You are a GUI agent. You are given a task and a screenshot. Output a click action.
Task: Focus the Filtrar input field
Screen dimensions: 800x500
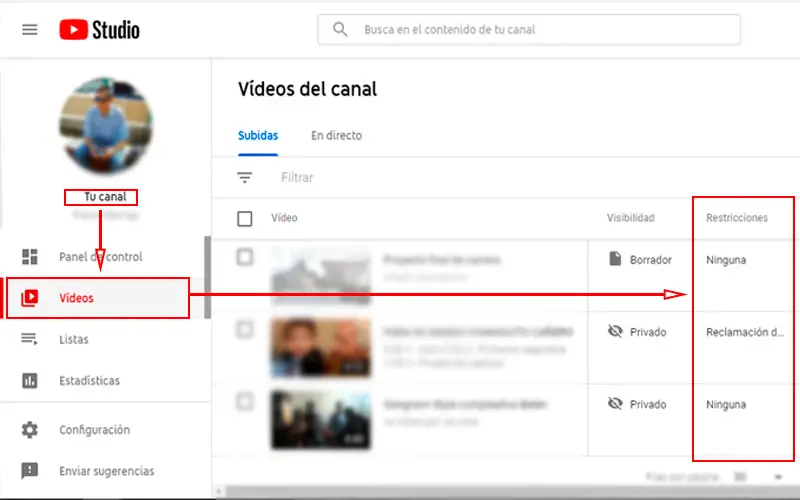297,178
